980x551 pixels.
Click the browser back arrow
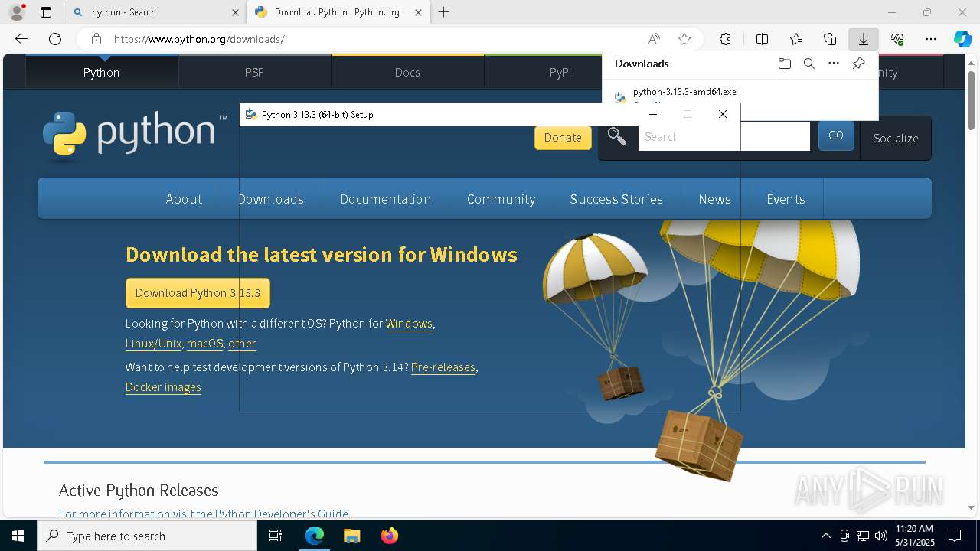[21, 39]
